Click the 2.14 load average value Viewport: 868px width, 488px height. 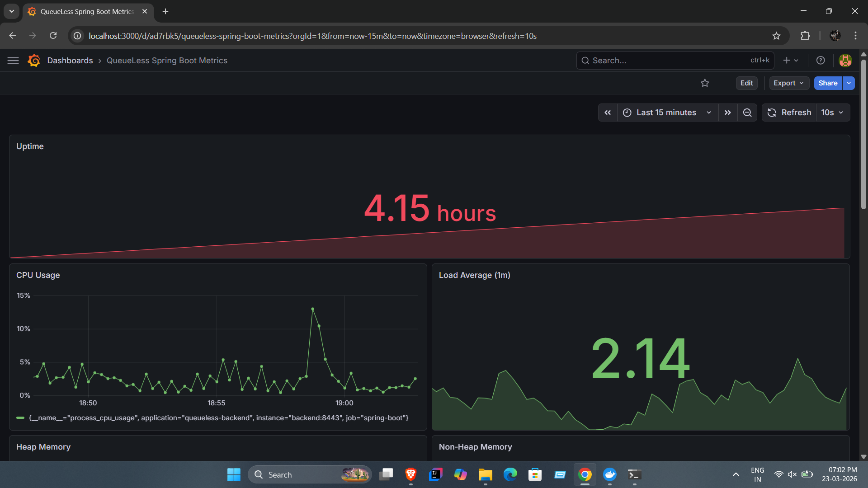(x=640, y=359)
